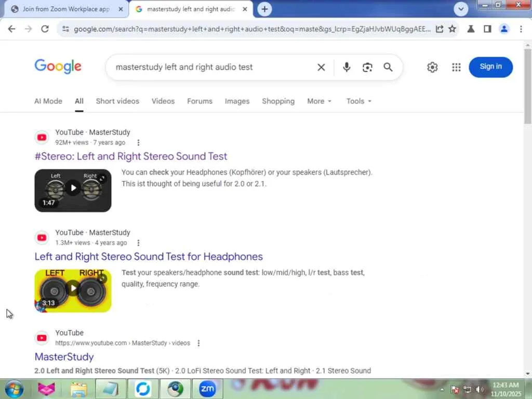The image size is (532, 399).
Task: Start voice search with the microphone icon
Action: click(347, 67)
